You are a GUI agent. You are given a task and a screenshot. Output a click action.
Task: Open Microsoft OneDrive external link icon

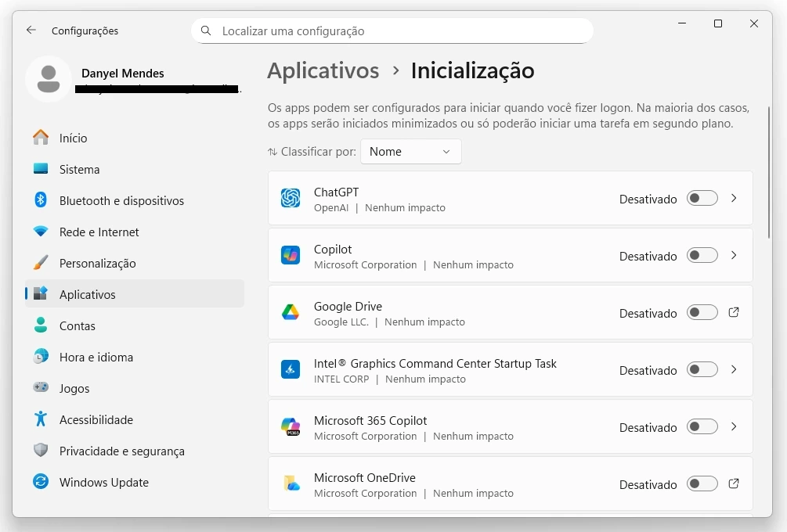click(734, 483)
